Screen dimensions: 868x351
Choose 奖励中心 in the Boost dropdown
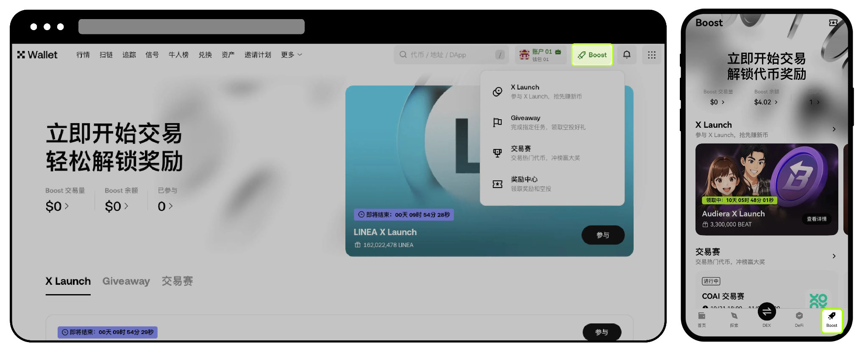click(x=552, y=184)
